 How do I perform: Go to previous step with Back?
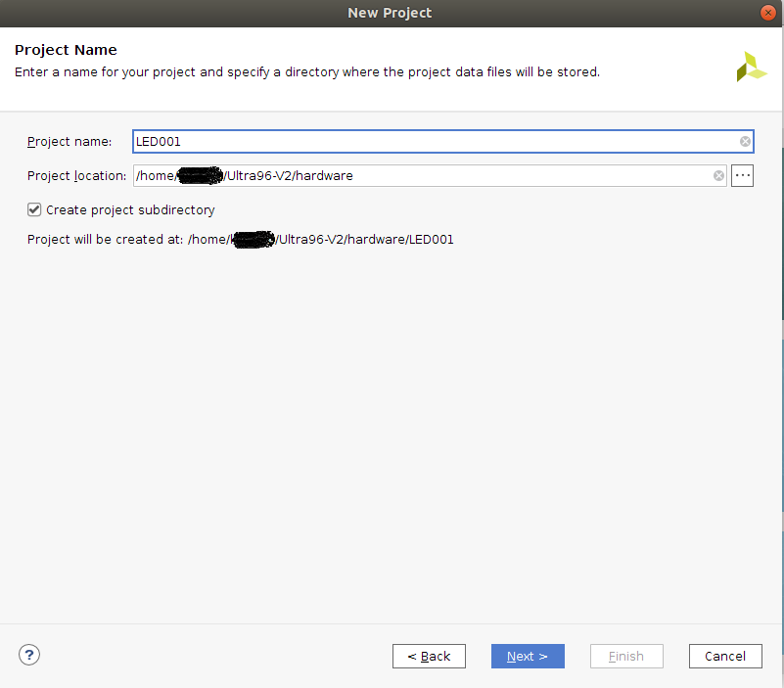[429, 656]
